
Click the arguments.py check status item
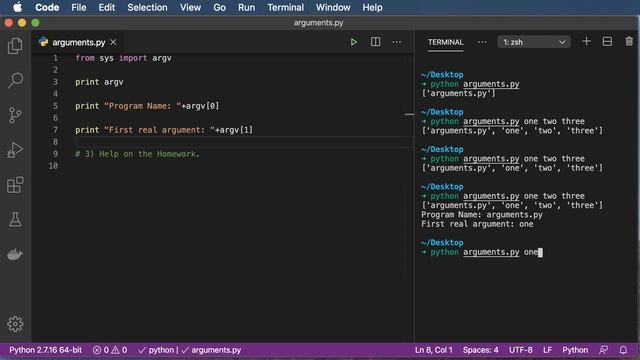click(211, 350)
